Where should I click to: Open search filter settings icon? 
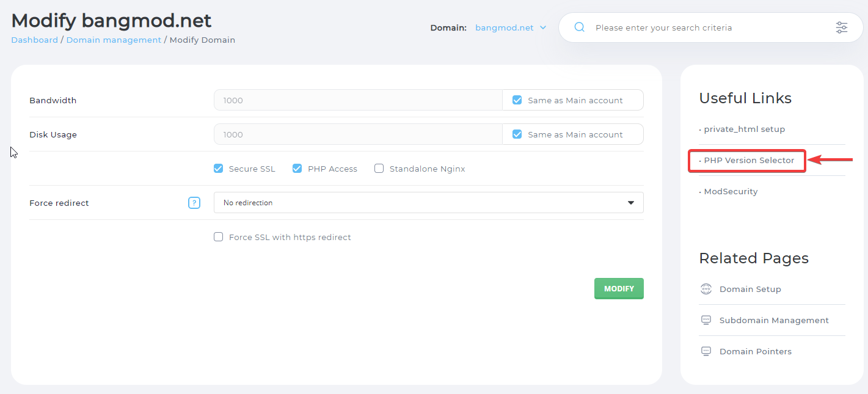[x=841, y=27]
